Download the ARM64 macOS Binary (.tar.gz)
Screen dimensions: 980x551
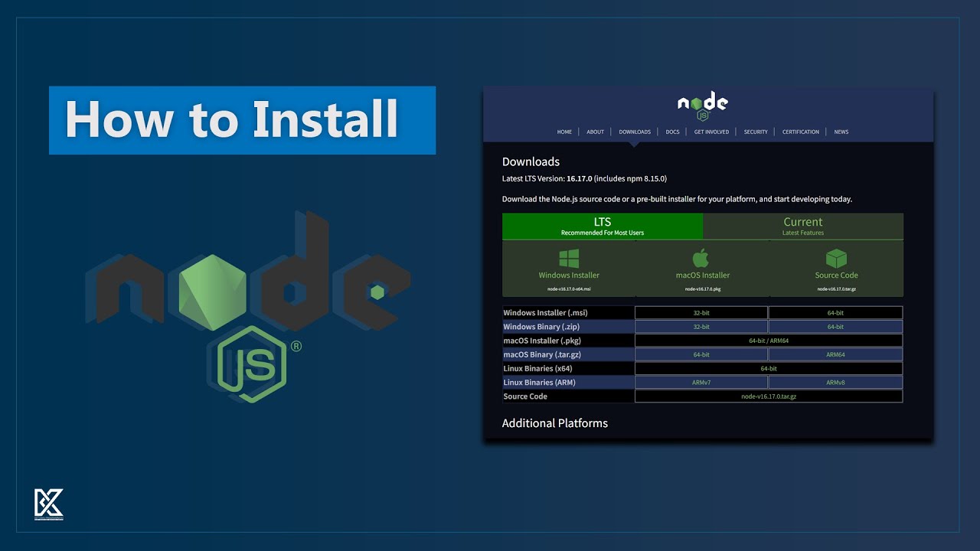coord(835,354)
